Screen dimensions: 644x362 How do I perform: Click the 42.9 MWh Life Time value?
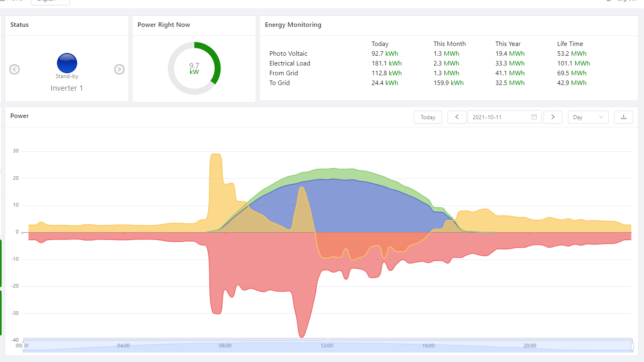(x=572, y=83)
